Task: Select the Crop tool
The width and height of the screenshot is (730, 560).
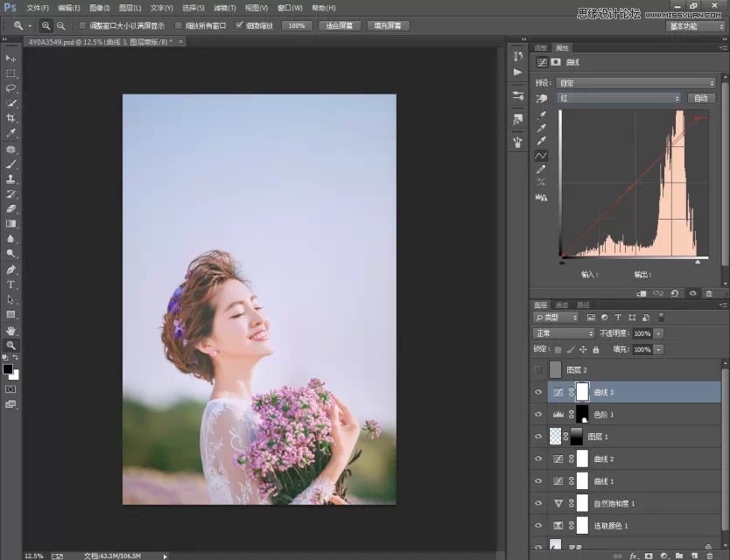Action: click(x=11, y=118)
